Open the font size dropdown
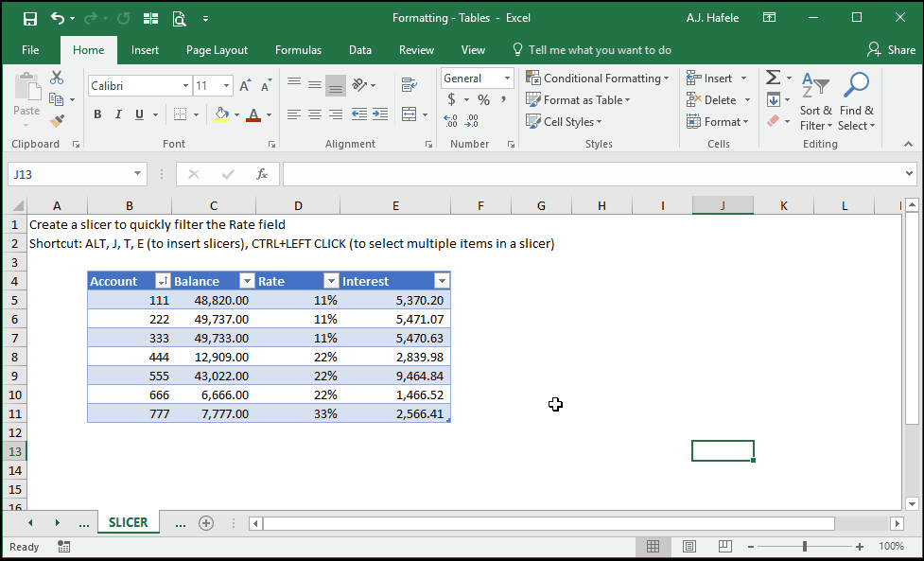 click(x=226, y=86)
